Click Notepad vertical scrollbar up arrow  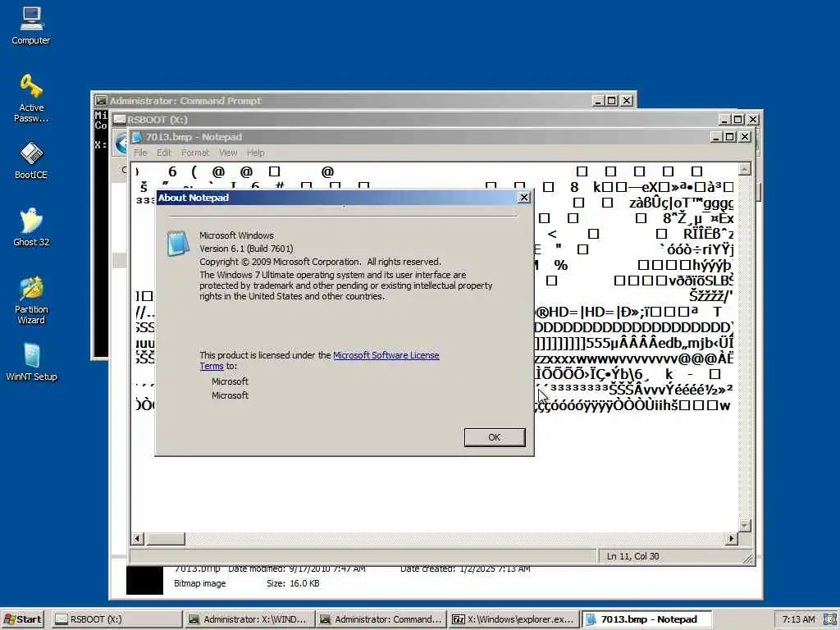[x=745, y=169]
